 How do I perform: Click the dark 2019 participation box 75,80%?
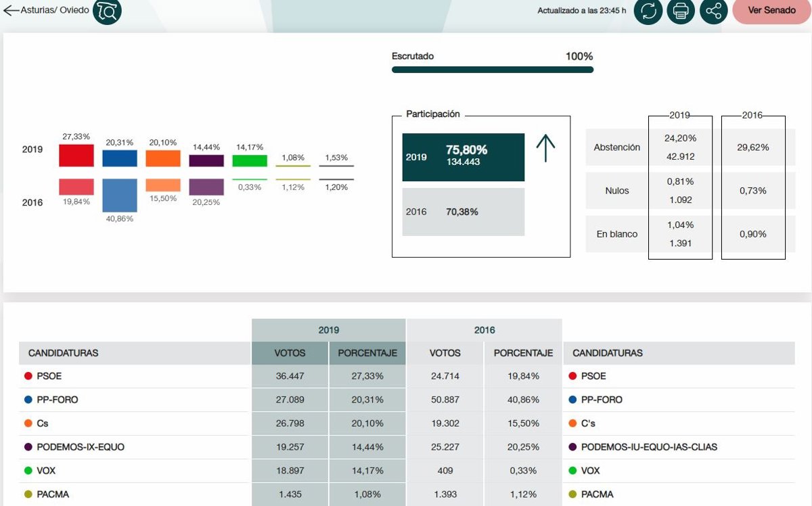point(463,157)
